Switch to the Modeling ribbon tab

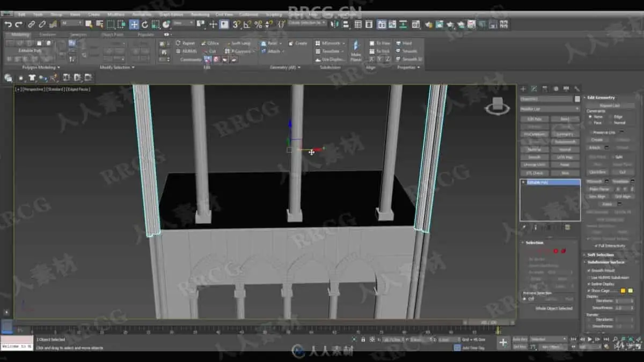21,35
